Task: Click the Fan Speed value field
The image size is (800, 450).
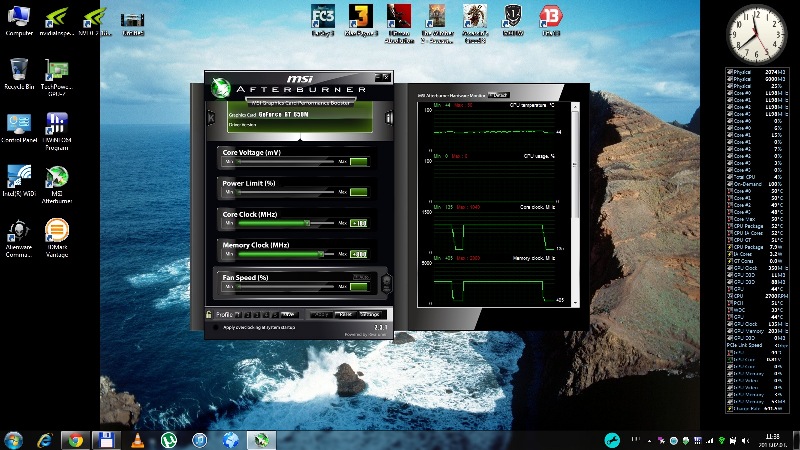Action: [359, 287]
